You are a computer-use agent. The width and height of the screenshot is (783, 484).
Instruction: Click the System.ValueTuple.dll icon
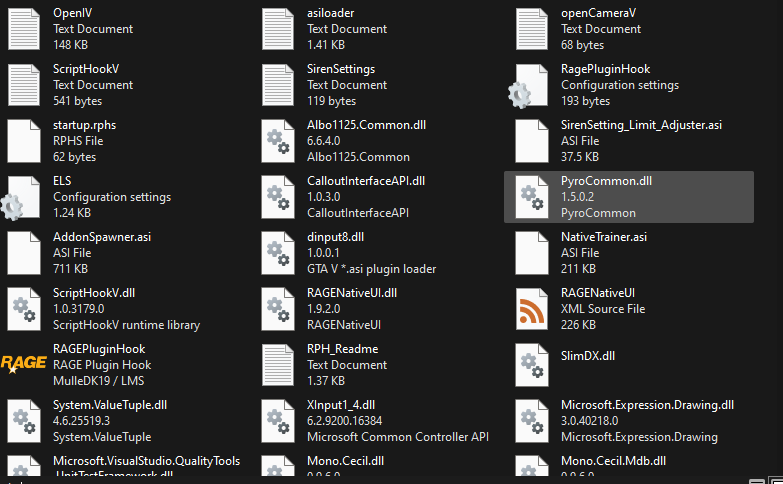click(23, 421)
